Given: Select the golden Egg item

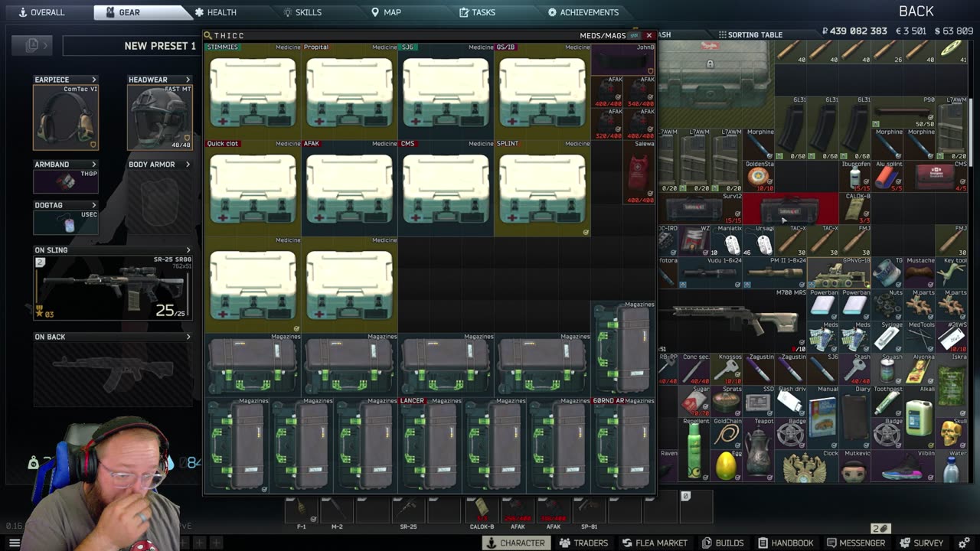Looking at the screenshot, I should 725,466.
